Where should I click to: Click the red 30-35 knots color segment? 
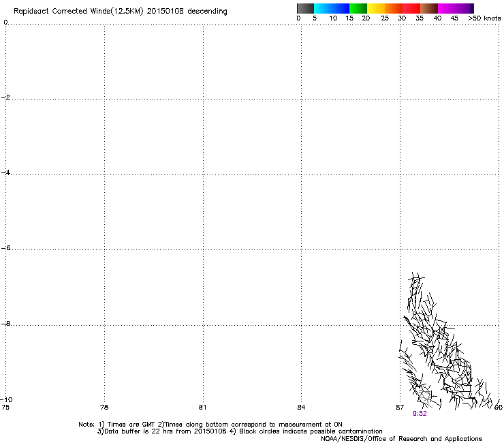coord(411,8)
